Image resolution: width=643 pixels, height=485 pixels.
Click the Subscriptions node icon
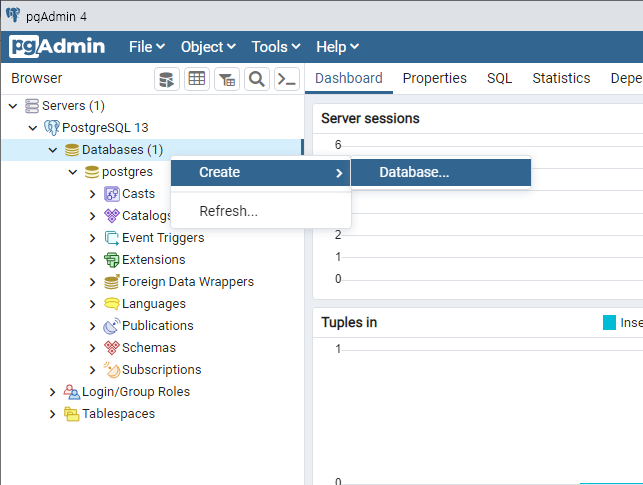click(x=112, y=370)
